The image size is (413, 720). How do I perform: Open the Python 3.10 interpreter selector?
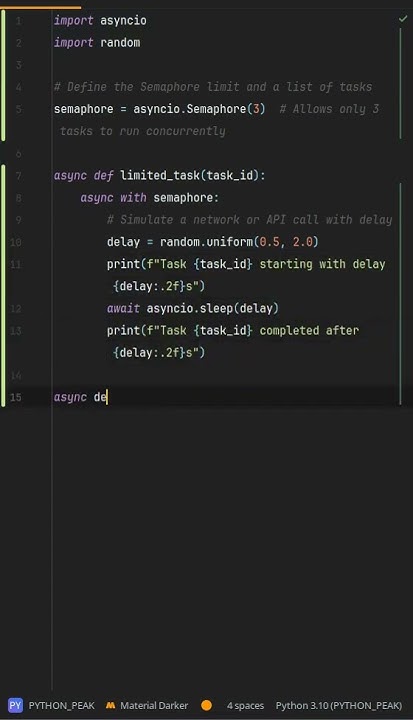click(339, 705)
